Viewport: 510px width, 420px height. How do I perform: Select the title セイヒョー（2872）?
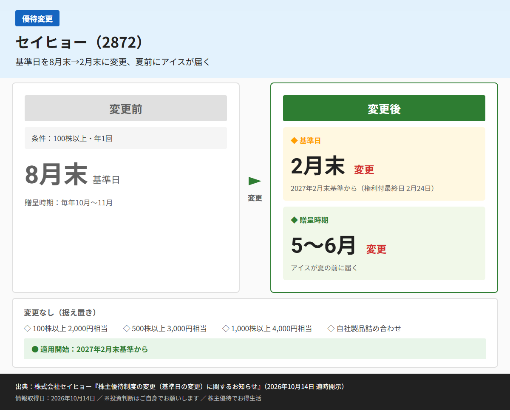[x=81, y=42]
